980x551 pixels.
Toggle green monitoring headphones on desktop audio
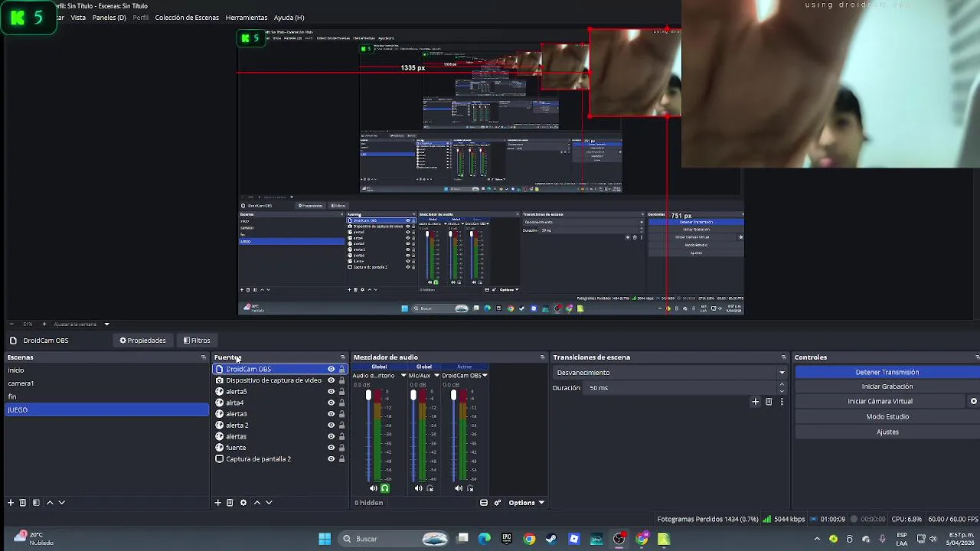point(384,488)
